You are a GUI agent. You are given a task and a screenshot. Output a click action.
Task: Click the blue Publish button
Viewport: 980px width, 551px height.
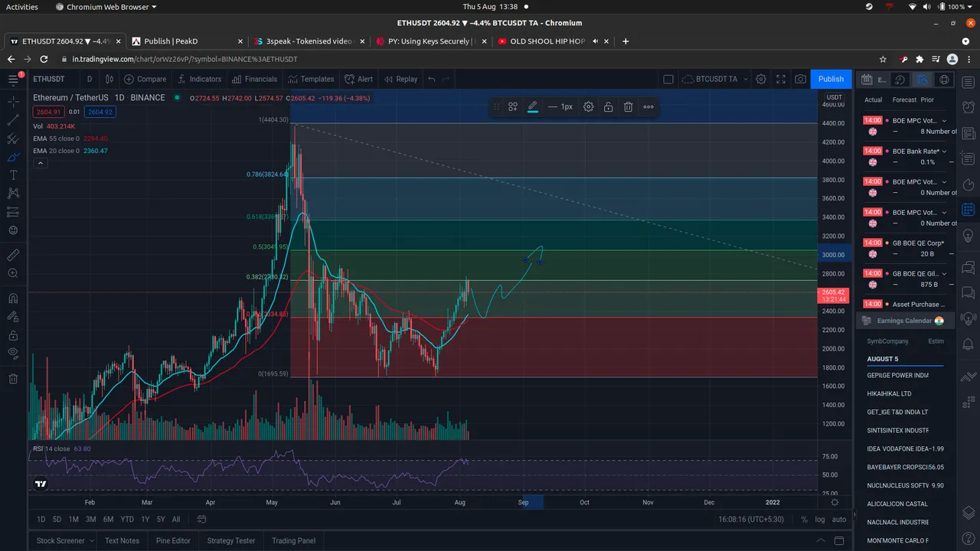coord(831,79)
